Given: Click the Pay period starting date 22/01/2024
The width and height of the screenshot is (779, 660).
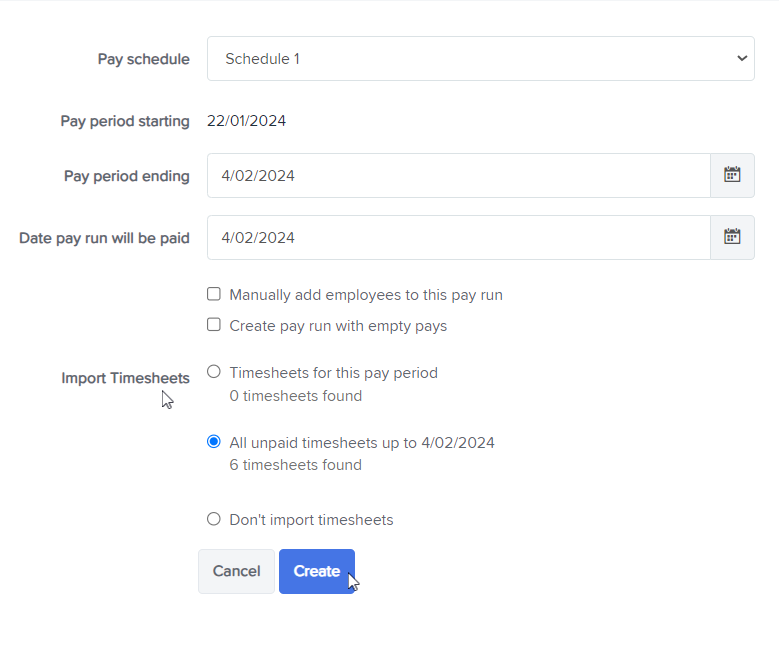Looking at the screenshot, I should click(246, 121).
